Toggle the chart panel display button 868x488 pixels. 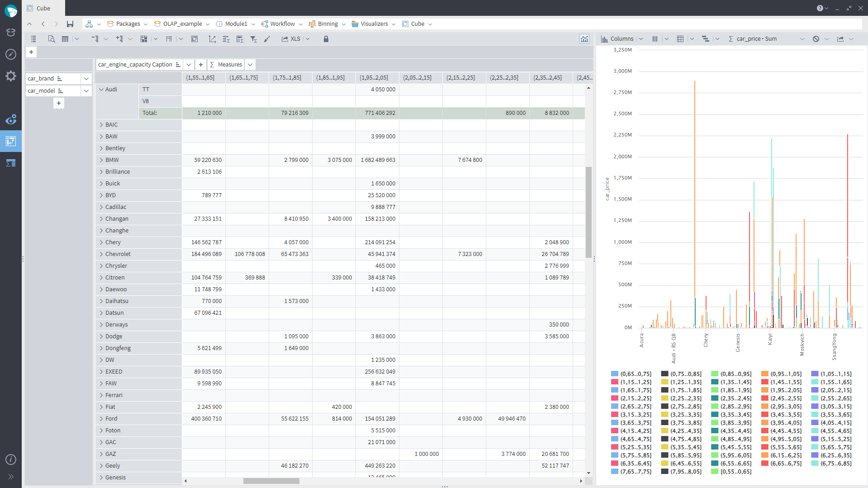pos(584,39)
